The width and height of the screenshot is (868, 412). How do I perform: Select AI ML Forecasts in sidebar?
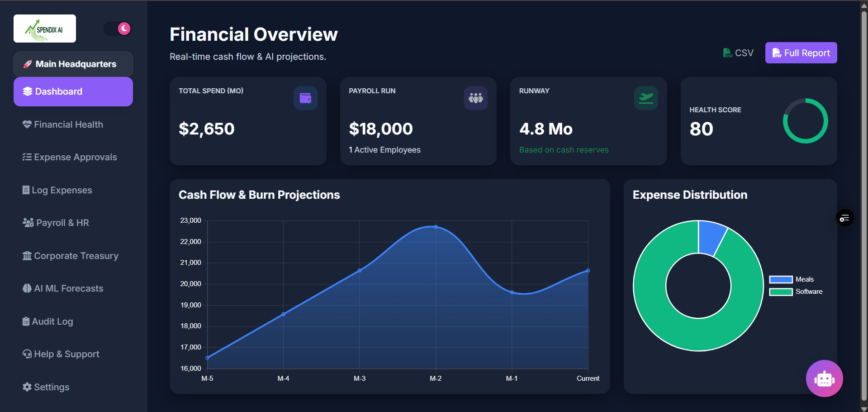tap(69, 288)
